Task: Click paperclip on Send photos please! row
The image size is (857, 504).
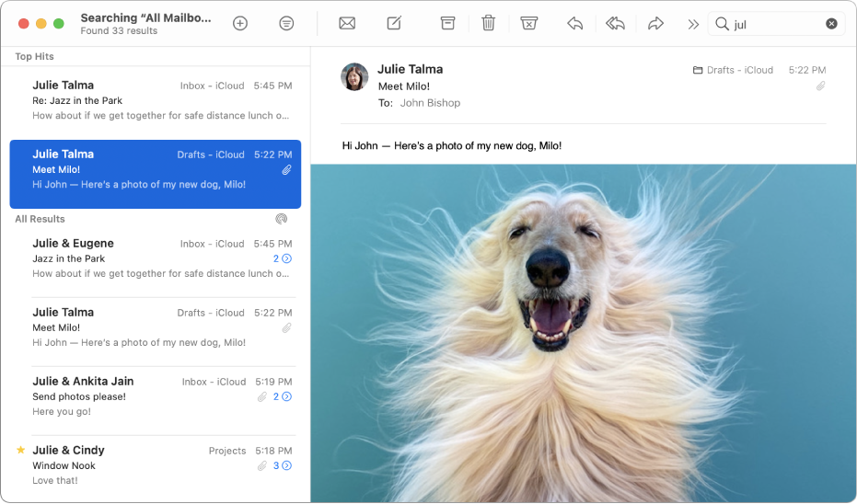Action: [262, 397]
